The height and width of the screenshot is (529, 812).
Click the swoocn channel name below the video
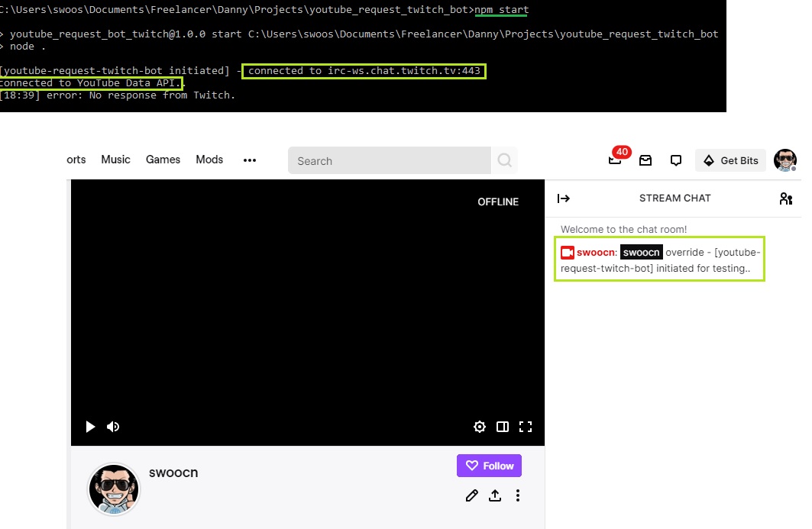coord(173,473)
